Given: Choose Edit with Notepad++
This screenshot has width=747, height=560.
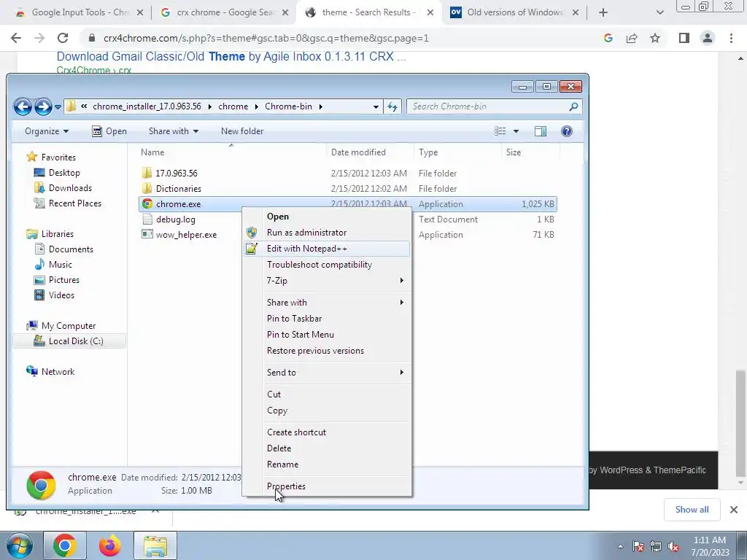Looking at the screenshot, I should pyautogui.click(x=326, y=249).
